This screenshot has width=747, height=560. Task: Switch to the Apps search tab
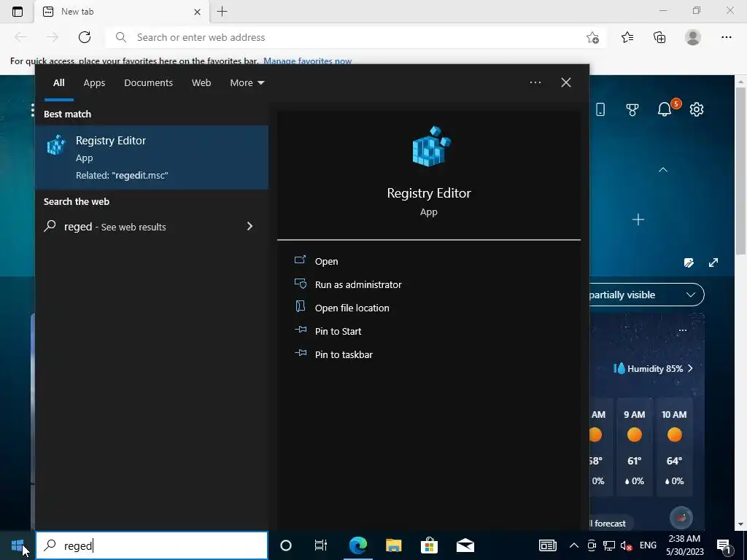click(94, 83)
